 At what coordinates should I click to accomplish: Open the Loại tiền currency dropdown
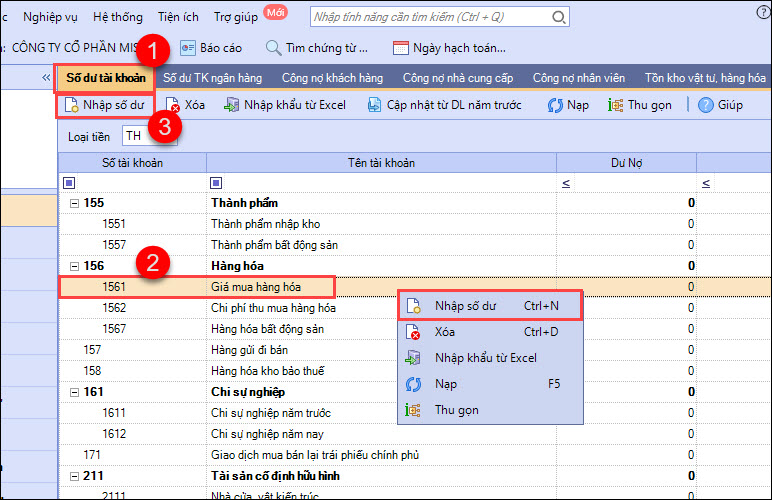pyautogui.click(x=144, y=135)
